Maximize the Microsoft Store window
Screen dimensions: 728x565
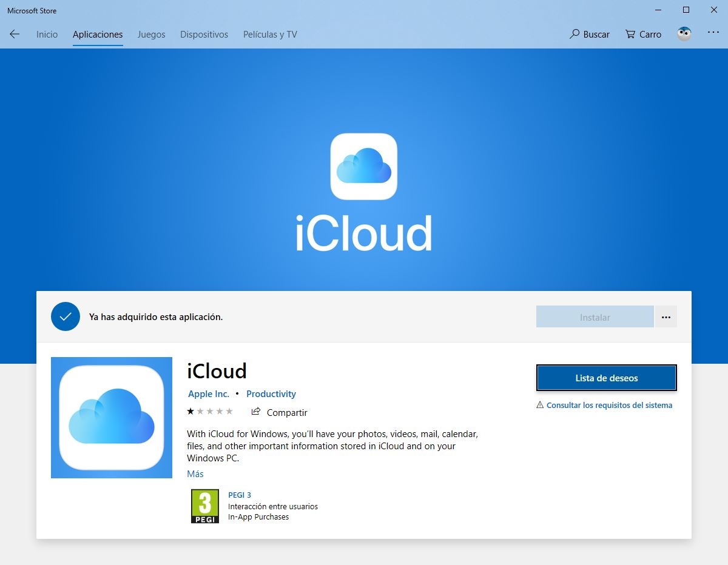point(686,10)
